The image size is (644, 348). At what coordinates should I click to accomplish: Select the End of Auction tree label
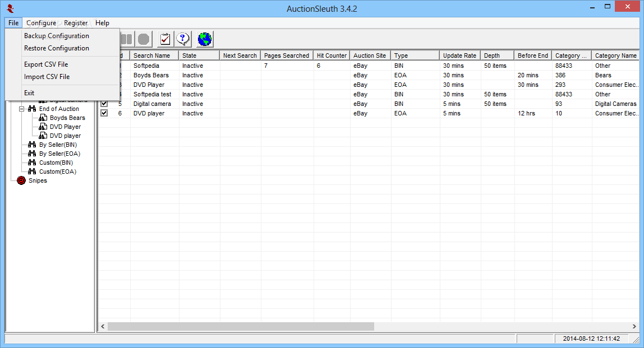pos(59,109)
